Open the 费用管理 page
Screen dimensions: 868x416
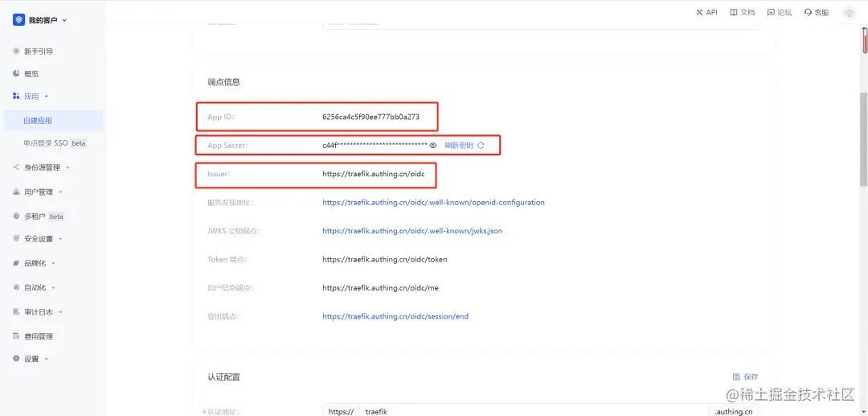pyautogui.click(x=39, y=336)
